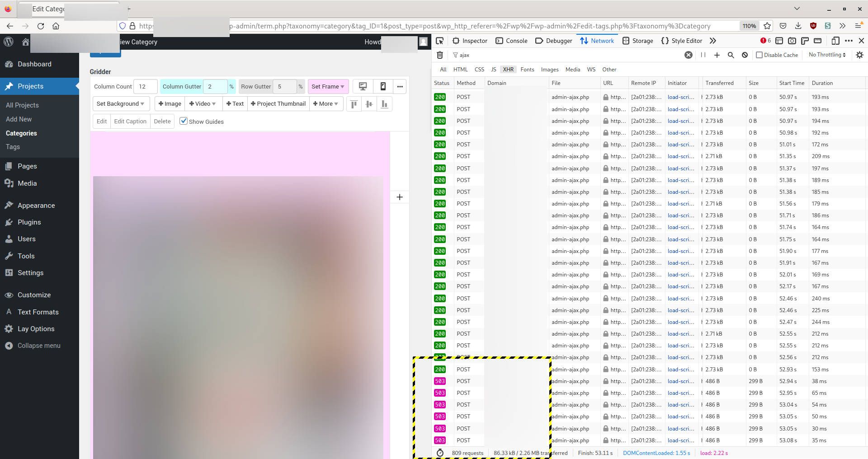This screenshot has height=459, width=868.
Task: Open the Set Background dropdown
Action: [121, 103]
